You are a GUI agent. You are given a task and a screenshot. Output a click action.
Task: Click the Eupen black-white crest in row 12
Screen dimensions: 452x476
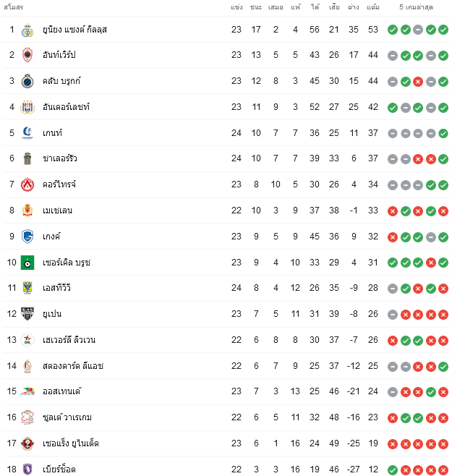27,314
